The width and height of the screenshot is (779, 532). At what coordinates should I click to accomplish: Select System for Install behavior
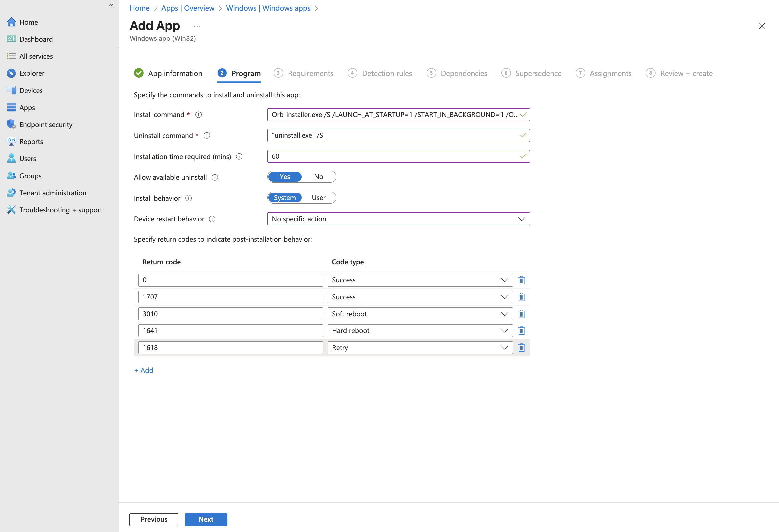(x=285, y=198)
